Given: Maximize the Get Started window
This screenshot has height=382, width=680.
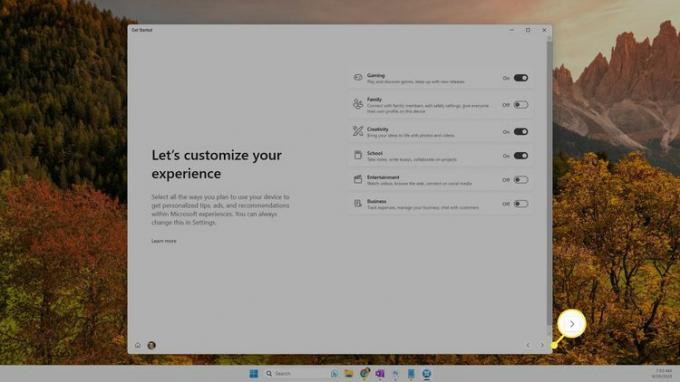Looking at the screenshot, I should click(x=528, y=30).
